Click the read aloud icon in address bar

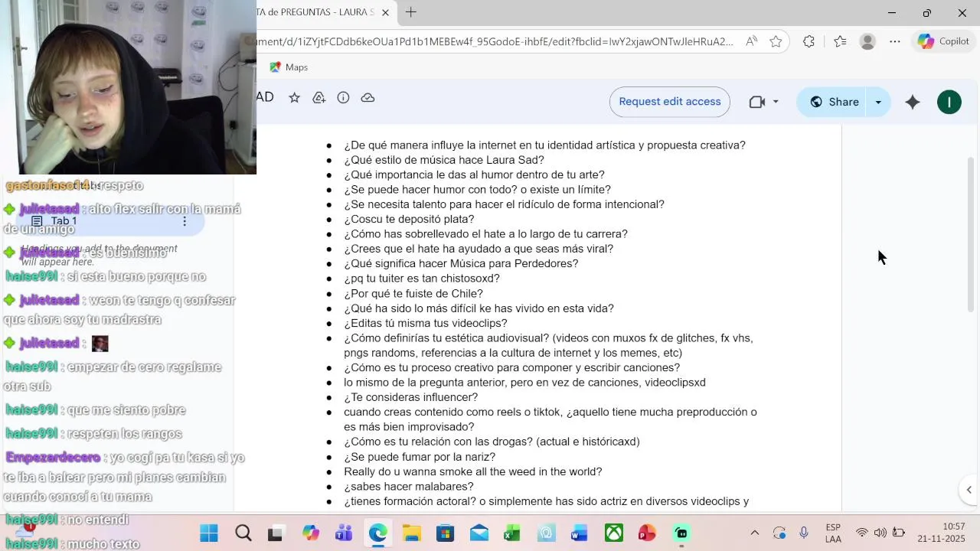[x=751, y=41]
